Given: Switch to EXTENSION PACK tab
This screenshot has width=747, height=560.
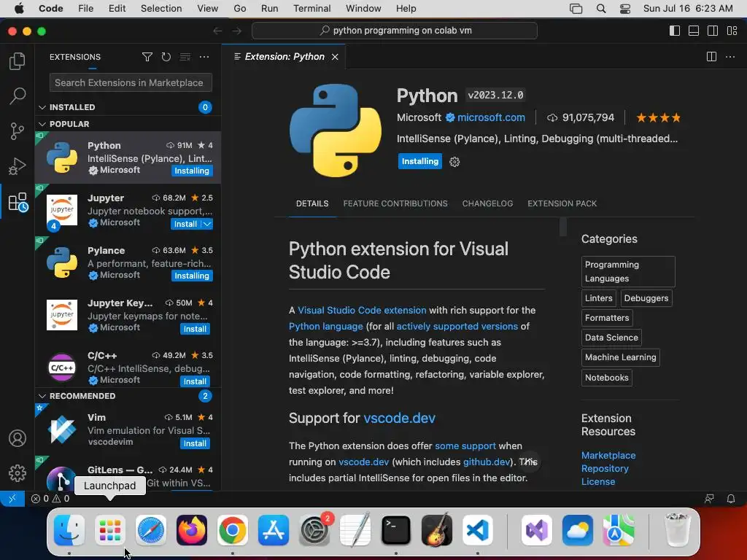Looking at the screenshot, I should (562, 204).
